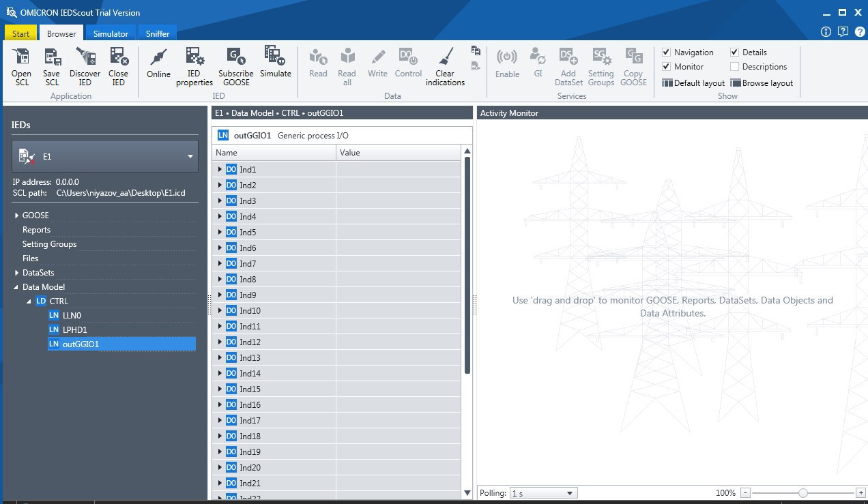
Task: Expand the Ind10 data object
Action: pyautogui.click(x=220, y=310)
